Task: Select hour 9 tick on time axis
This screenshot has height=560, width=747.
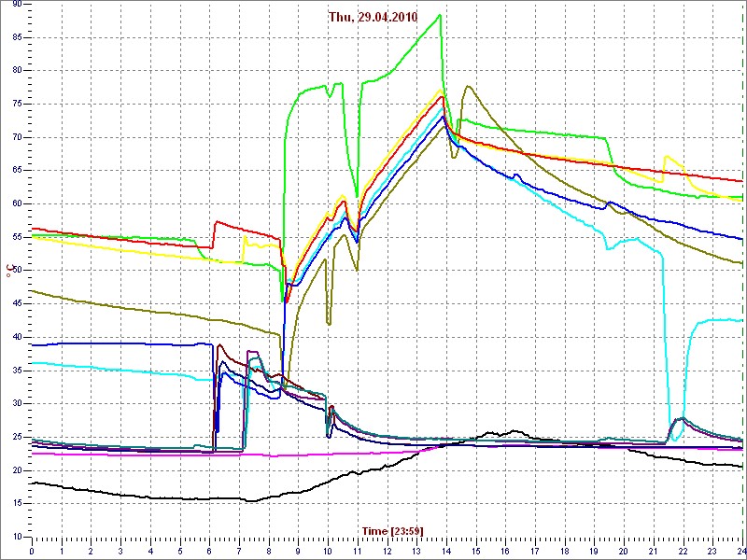Action: point(298,551)
